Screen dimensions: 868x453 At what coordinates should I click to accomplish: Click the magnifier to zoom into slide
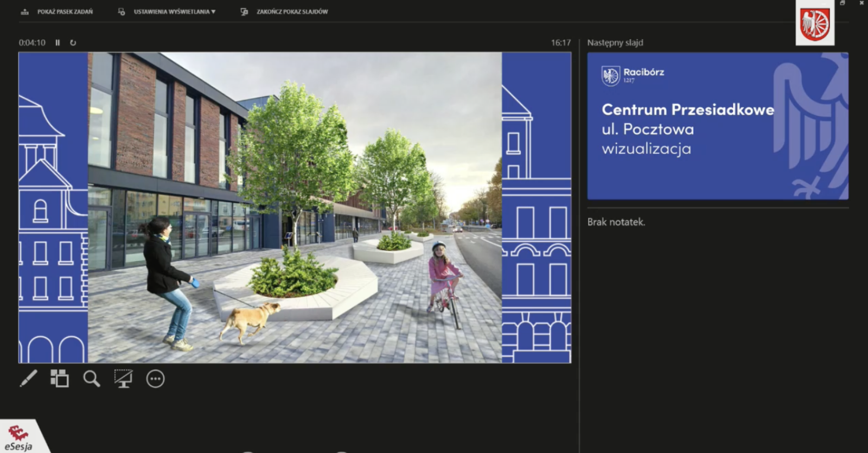click(x=91, y=378)
